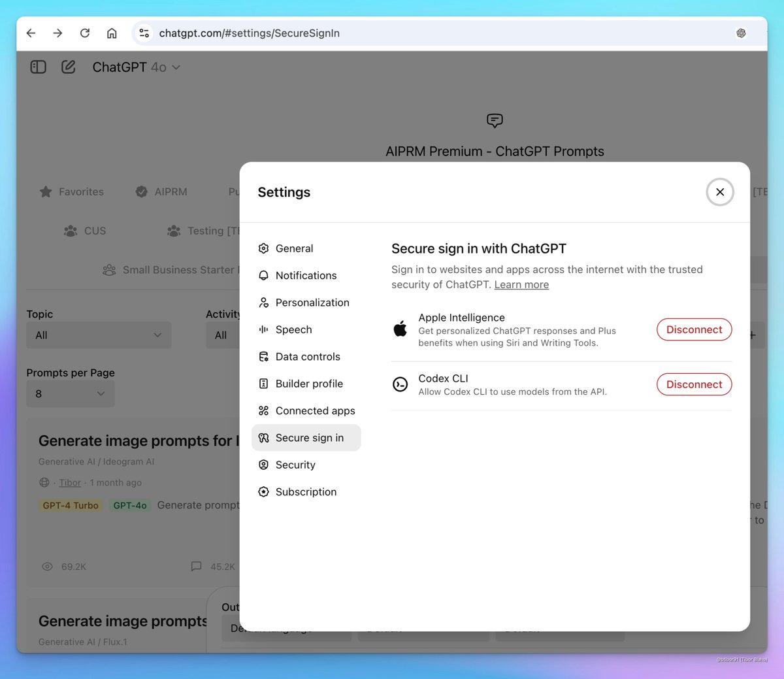Open Notifications settings section
The image size is (784, 679).
tap(306, 276)
